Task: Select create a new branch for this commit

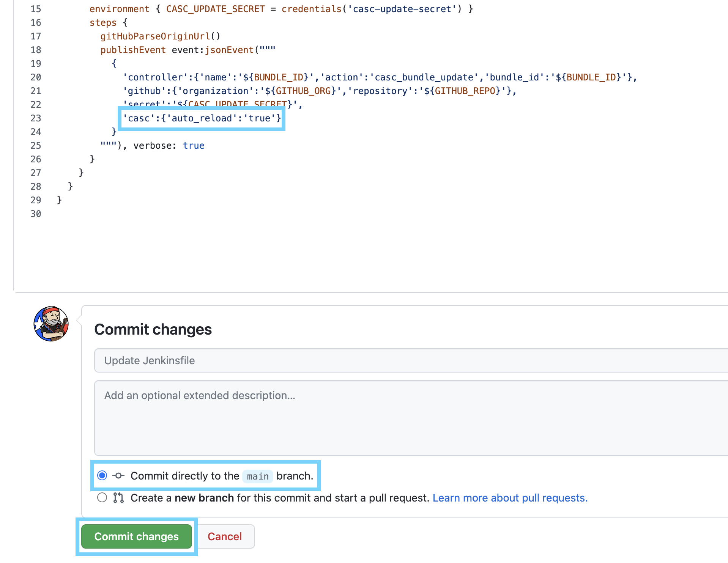Action: click(x=102, y=497)
